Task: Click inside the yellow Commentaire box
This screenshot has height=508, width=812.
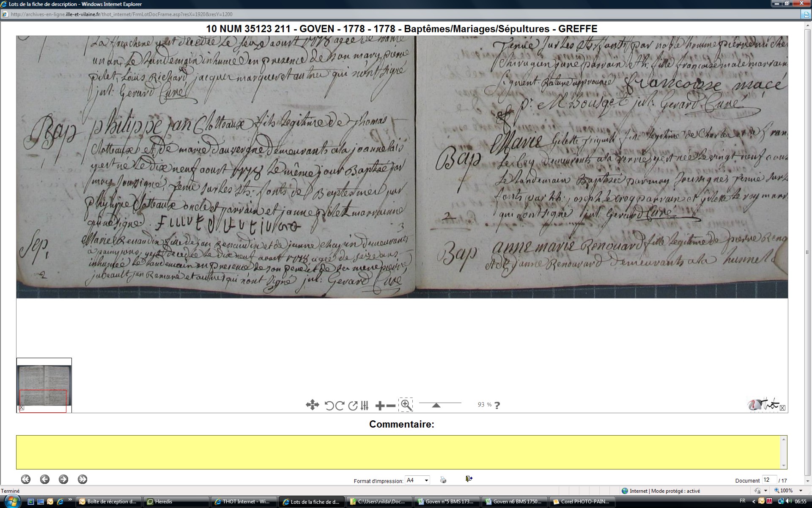Action: pos(400,452)
